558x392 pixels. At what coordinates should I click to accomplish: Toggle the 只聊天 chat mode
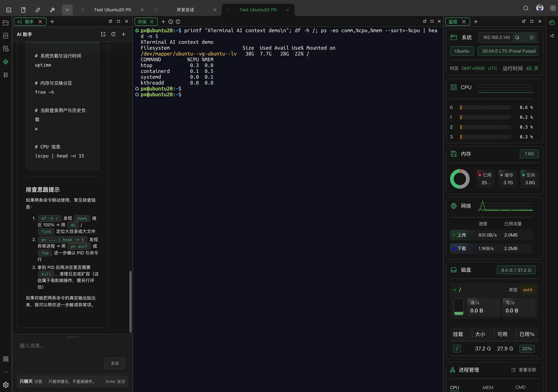pos(26,381)
